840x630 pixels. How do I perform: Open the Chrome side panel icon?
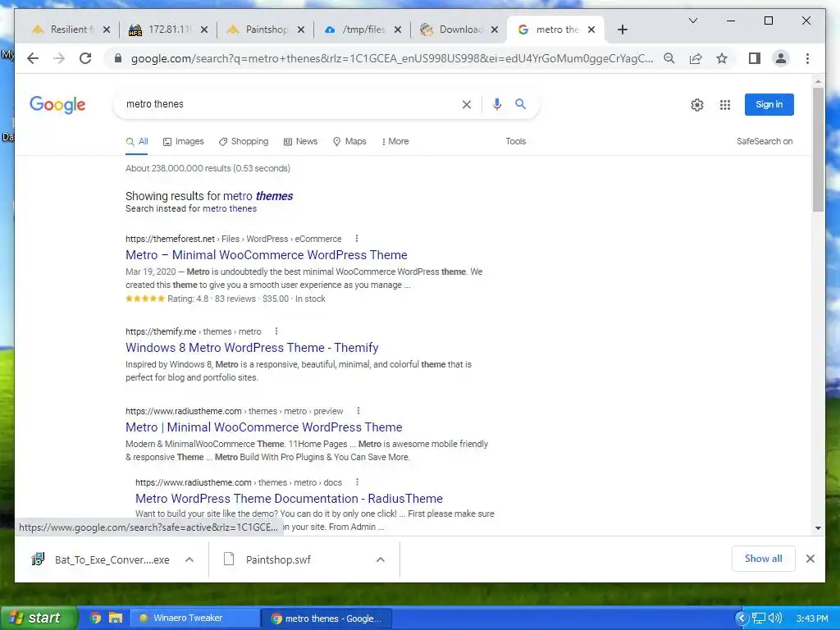755,58
